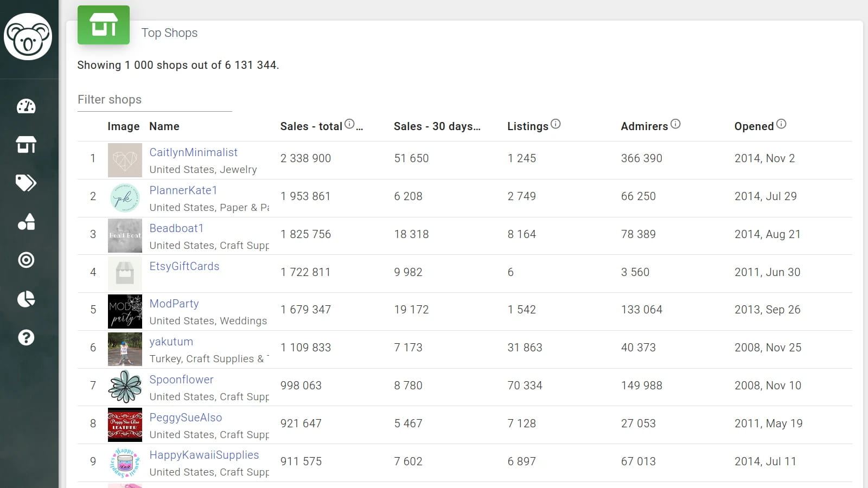Select opened date 2014, Aug 21
Viewport: 868px width, 488px height.
coord(768,234)
